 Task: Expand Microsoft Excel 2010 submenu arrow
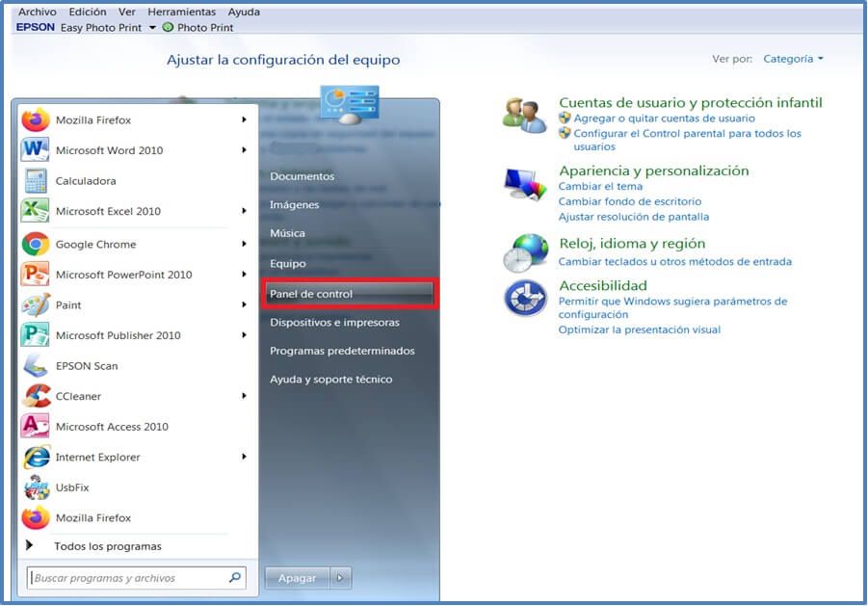tap(244, 211)
